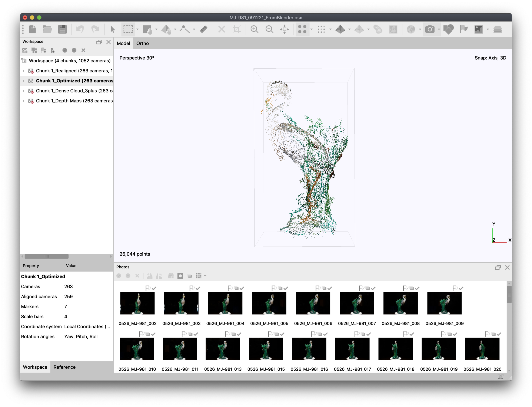Expand the Chunk 1_Realigned tree item
This screenshot has height=407, width=532.
point(23,71)
